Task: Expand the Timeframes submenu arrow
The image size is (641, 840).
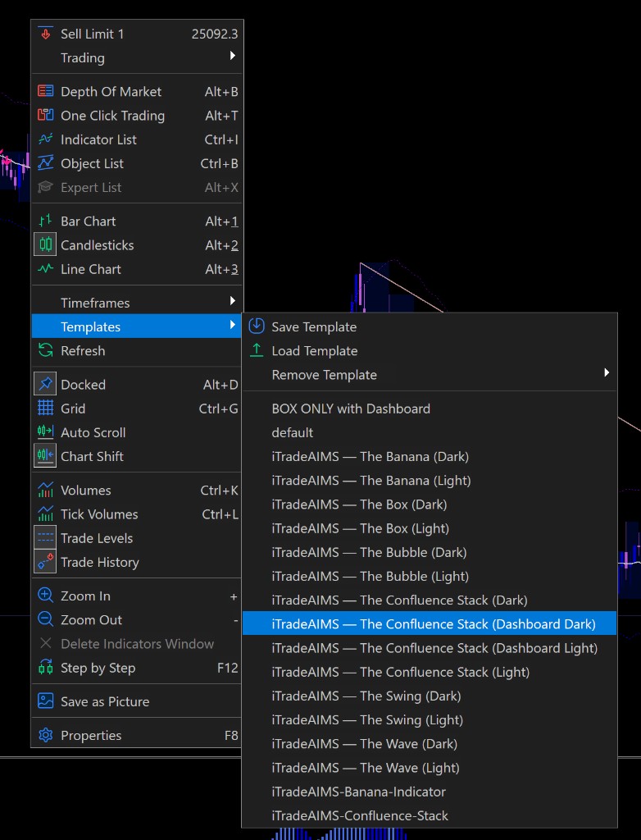Action: point(233,300)
